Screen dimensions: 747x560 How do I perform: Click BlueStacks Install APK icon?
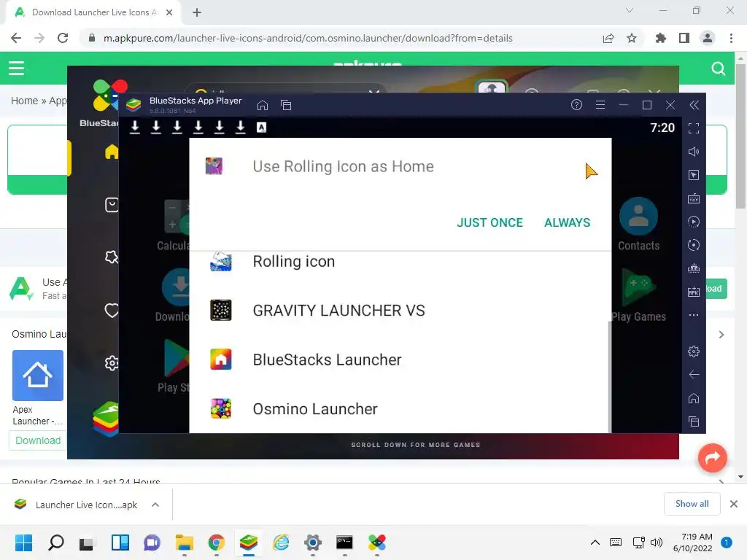pyautogui.click(x=694, y=292)
